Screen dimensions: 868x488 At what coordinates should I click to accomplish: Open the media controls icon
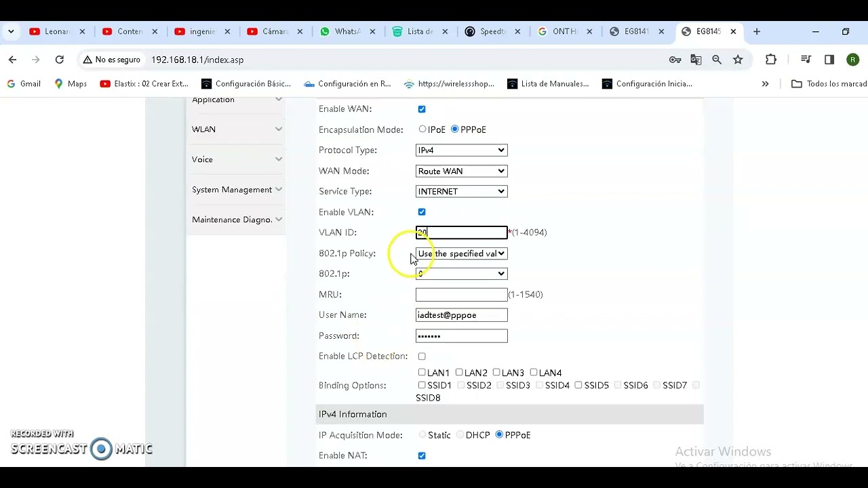click(x=806, y=60)
